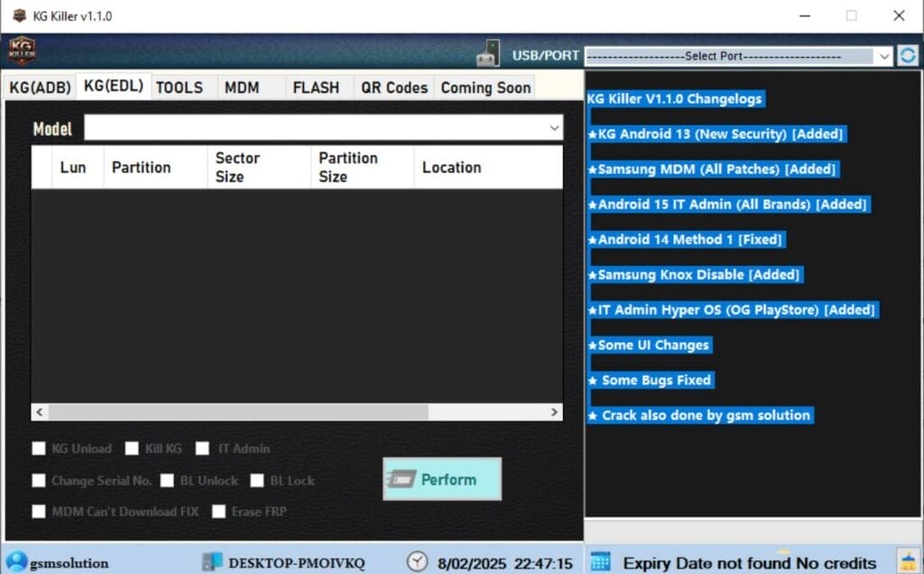The width and height of the screenshot is (924, 574).
Task: Go to the FLASH tab
Action: pyautogui.click(x=316, y=88)
